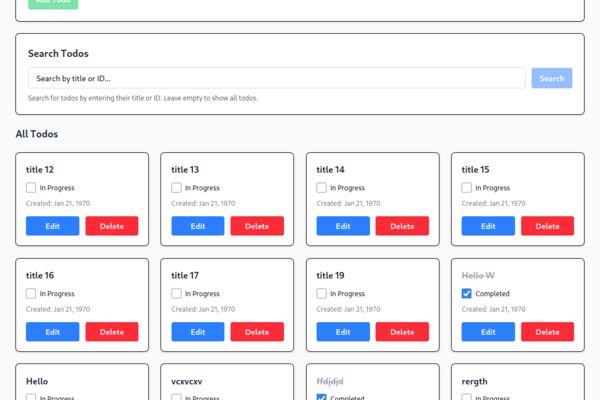Toggle the checkbox on title 12

coord(31,188)
